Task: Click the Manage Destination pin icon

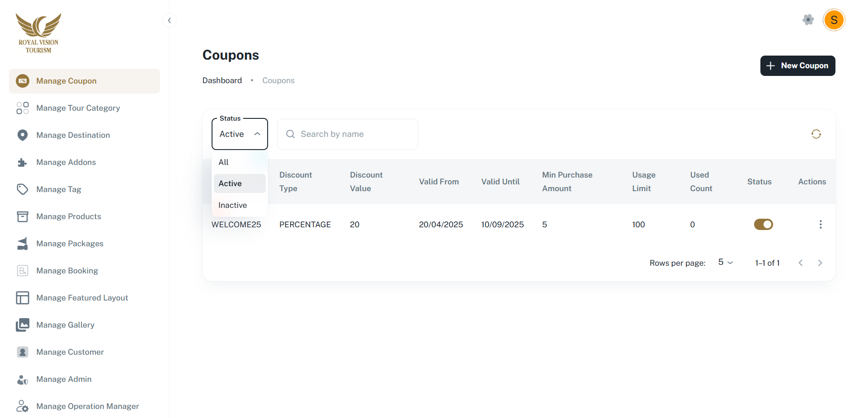Action: coord(22,135)
